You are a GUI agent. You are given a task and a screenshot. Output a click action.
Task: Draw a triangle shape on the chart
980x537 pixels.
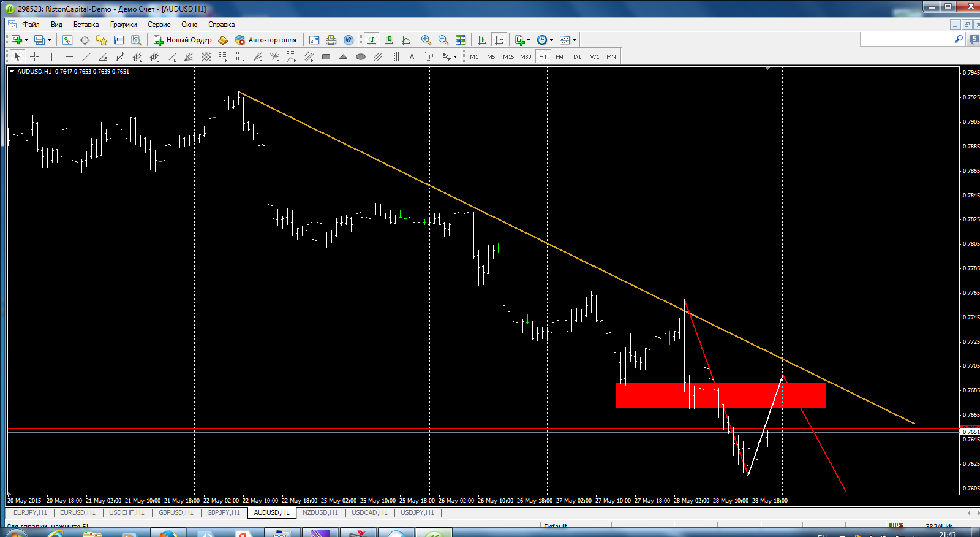click(344, 57)
